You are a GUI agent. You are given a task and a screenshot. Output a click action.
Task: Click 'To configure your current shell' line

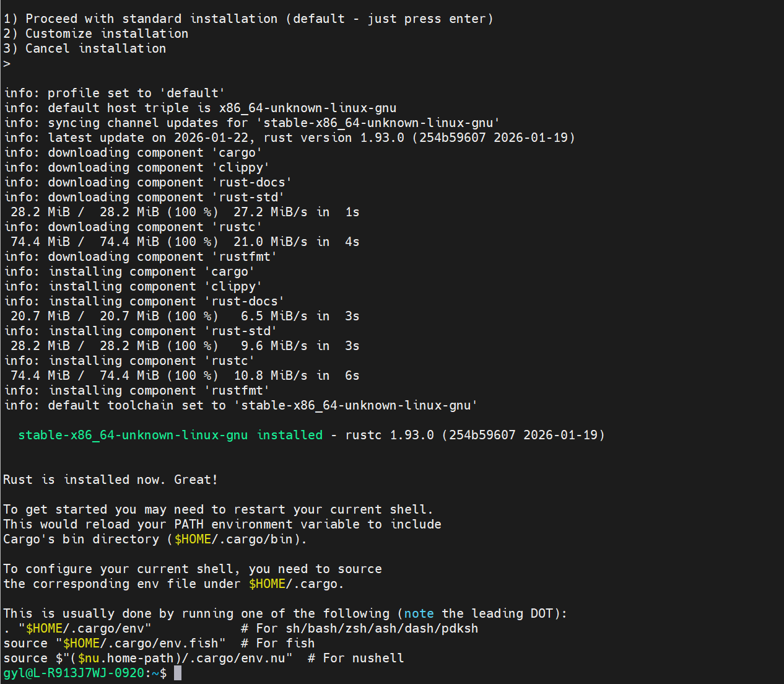(x=193, y=569)
